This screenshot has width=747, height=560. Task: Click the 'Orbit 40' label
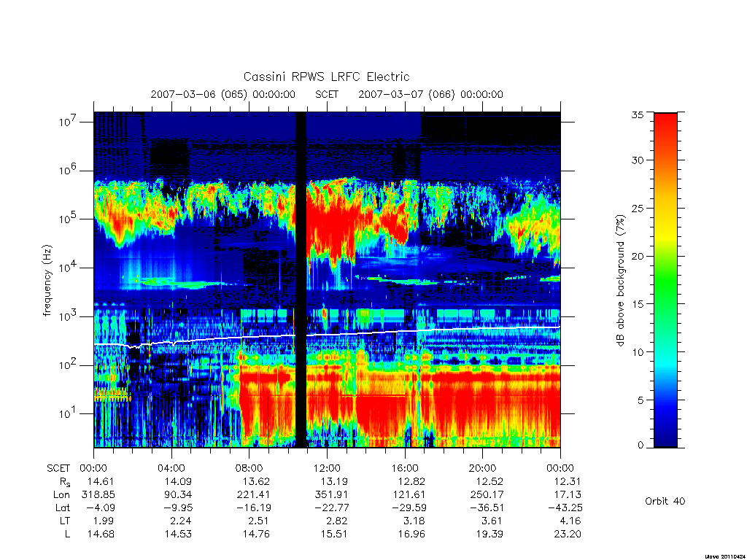(x=665, y=502)
